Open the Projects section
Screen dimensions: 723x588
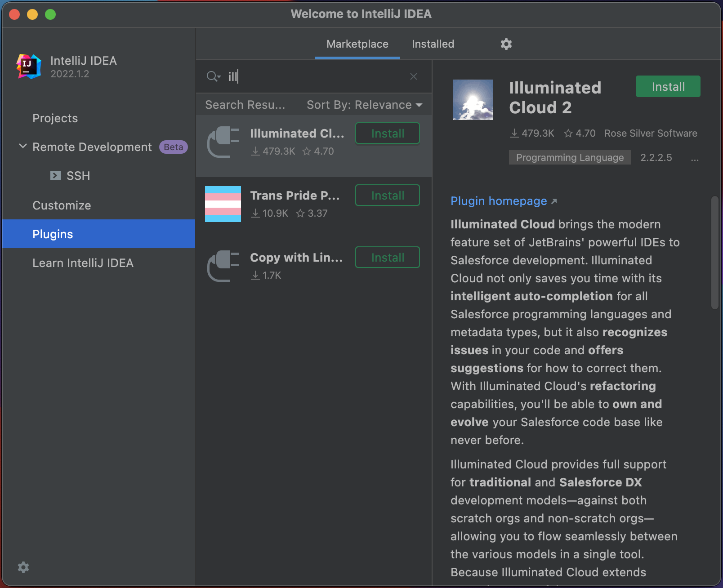(x=55, y=118)
